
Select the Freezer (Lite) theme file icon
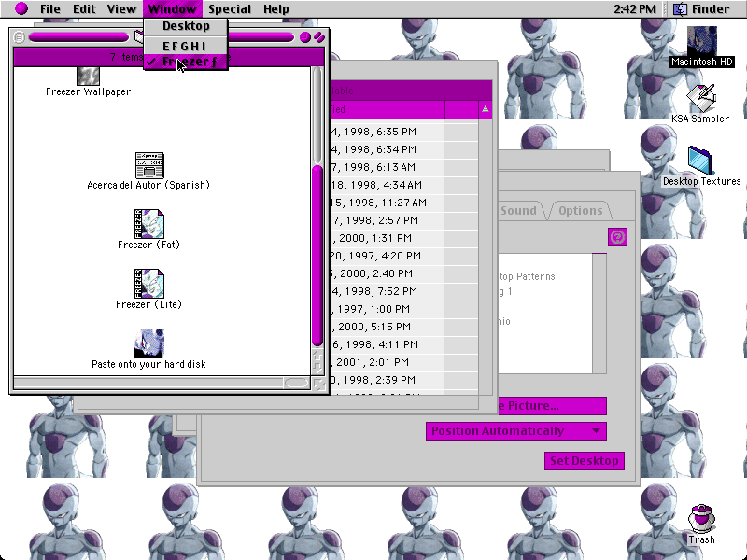(149, 284)
